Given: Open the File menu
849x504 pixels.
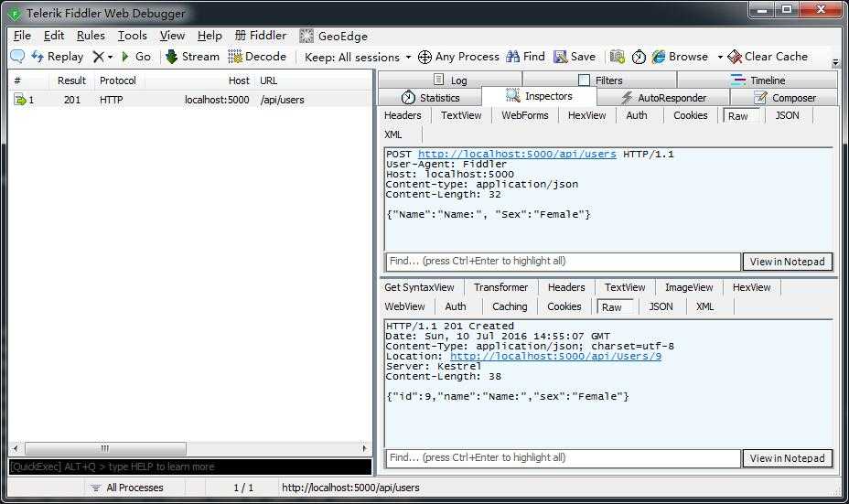Looking at the screenshot, I should pyautogui.click(x=22, y=36).
